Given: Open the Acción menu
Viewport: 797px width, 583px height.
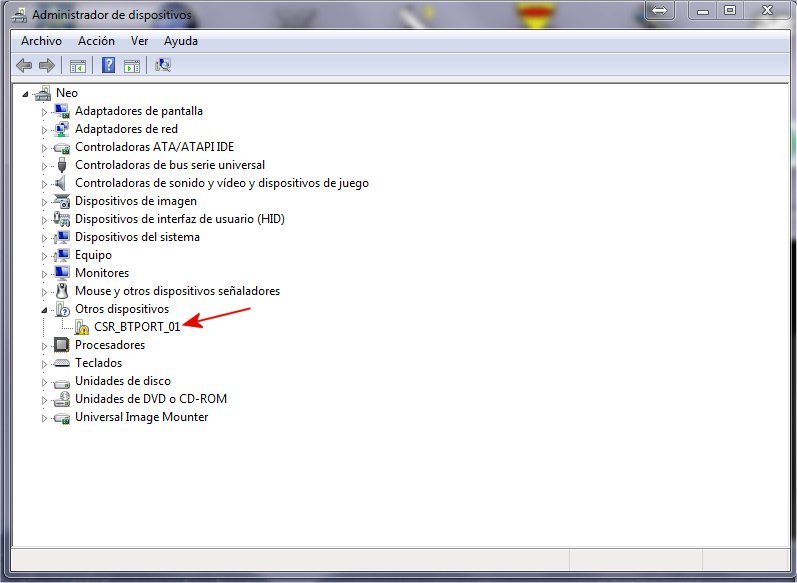Looking at the screenshot, I should click(96, 41).
